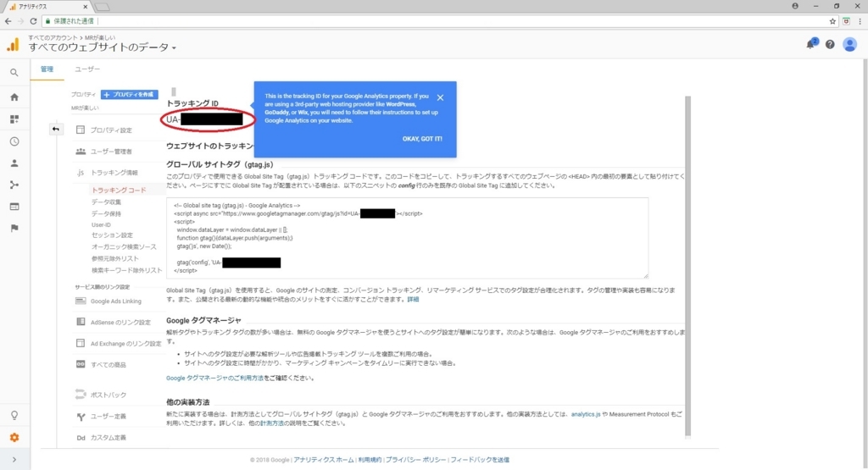Screen dimensions: 868x470
Task: Click the Chrome profile icon in title bar
Action: [x=795, y=6]
